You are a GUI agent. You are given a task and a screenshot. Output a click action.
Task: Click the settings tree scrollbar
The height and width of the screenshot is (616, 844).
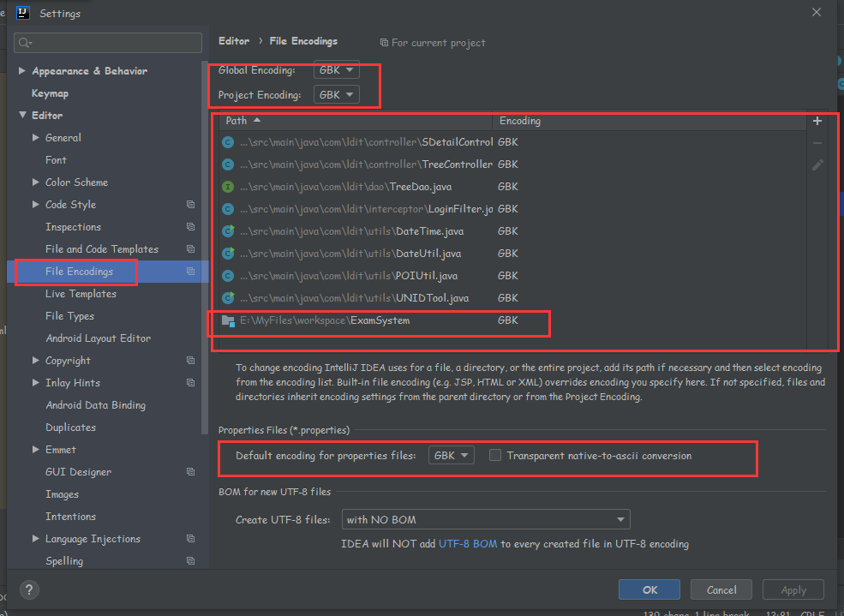(x=205, y=248)
